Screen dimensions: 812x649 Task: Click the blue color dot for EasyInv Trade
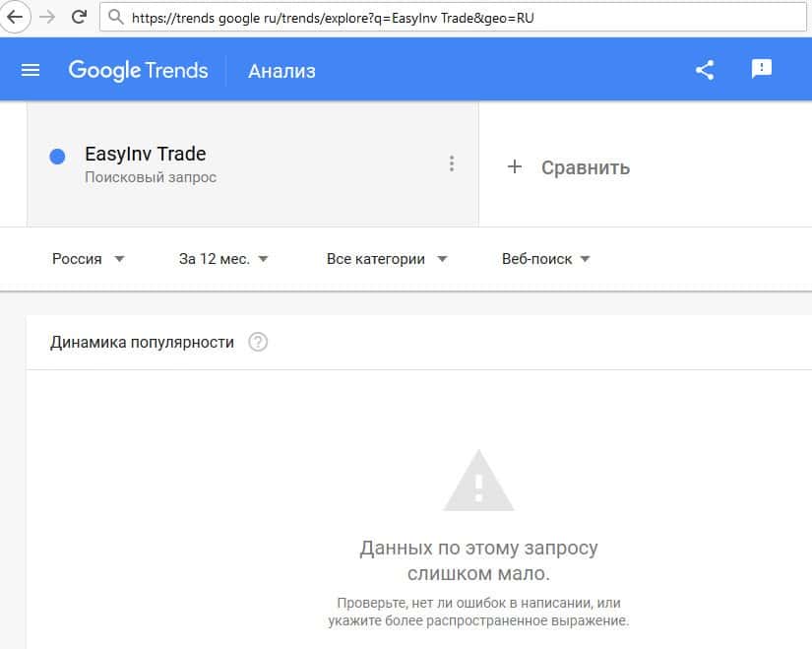57,156
